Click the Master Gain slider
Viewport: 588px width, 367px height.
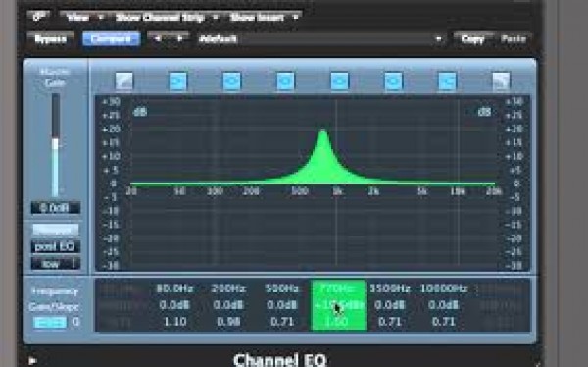(x=56, y=145)
